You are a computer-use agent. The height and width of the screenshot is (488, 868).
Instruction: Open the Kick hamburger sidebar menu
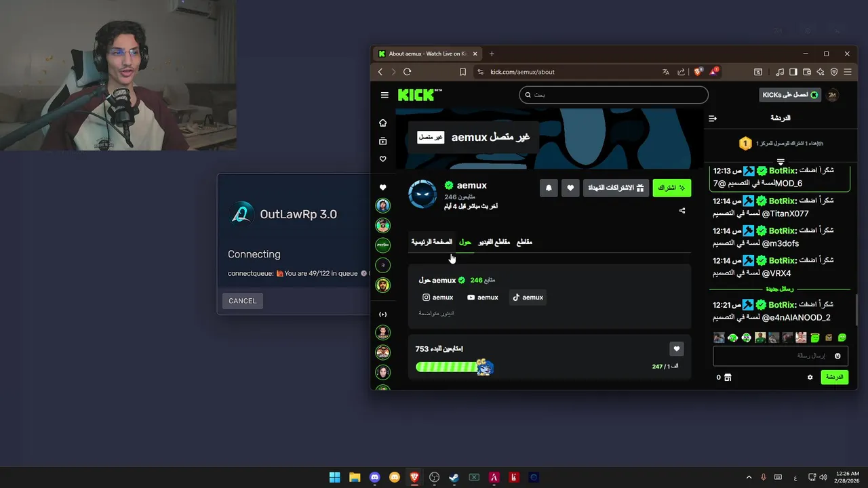pos(384,96)
